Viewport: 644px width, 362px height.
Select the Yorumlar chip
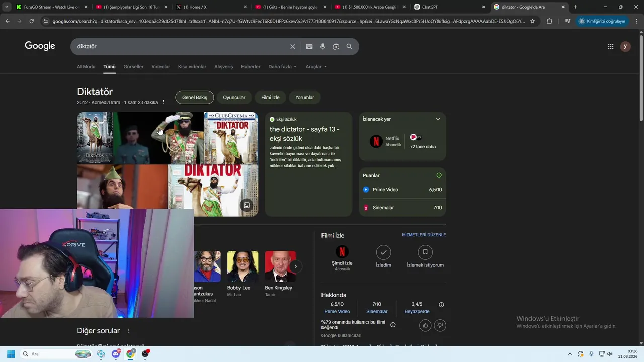click(305, 98)
